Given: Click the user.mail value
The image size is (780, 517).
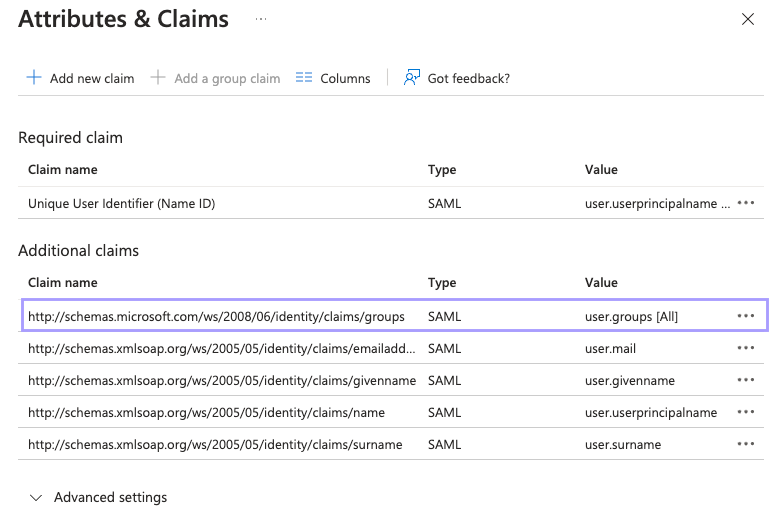Looking at the screenshot, I should click(x=610, y=349).
